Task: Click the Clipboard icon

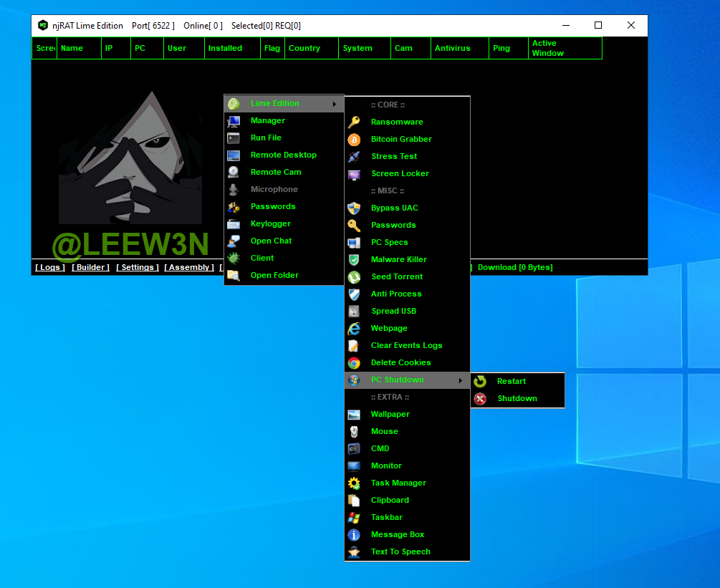Action: pos(354,501)
